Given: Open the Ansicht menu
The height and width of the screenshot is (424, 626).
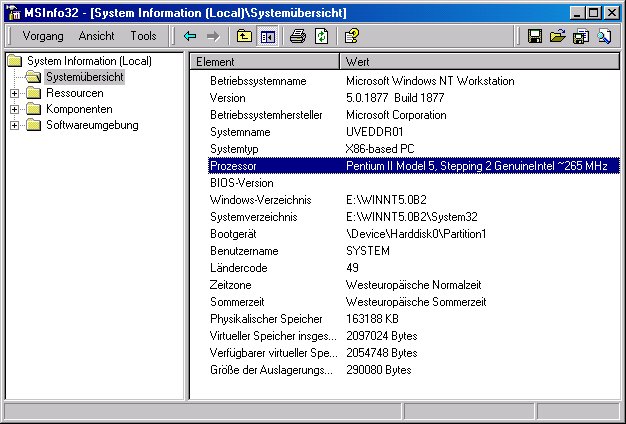Looking at the screenshot, I should 96,36.
